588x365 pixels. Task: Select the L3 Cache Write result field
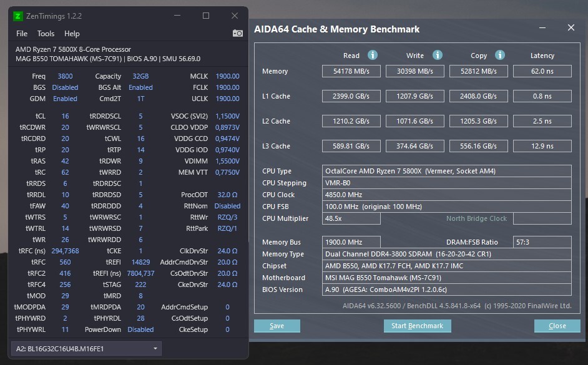416,146
